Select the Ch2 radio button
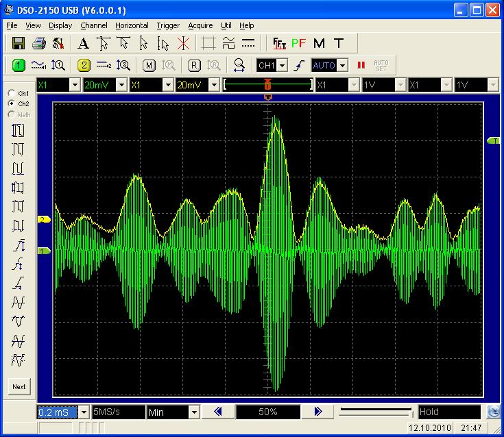This screenshot has height=437, width=504. click(x=12, y=103)
